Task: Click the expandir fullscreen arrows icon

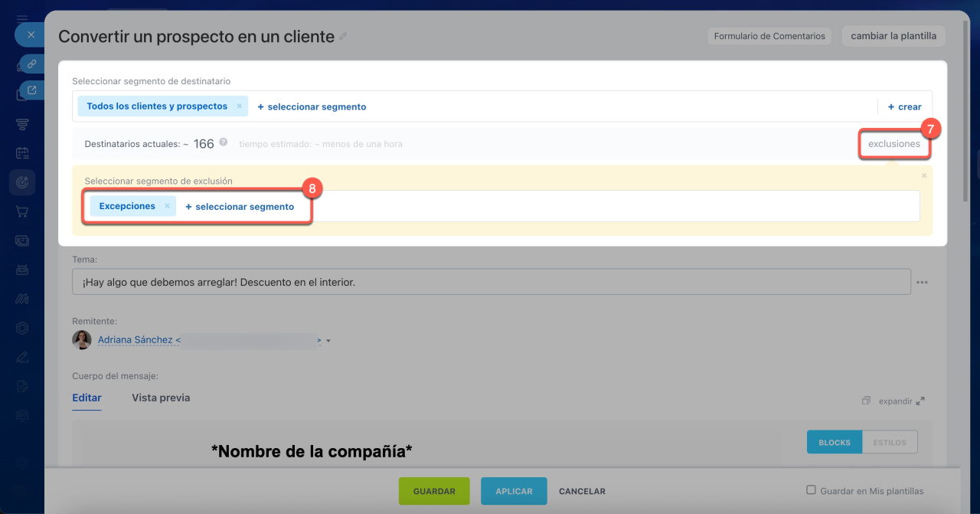Action: point(920,401)
